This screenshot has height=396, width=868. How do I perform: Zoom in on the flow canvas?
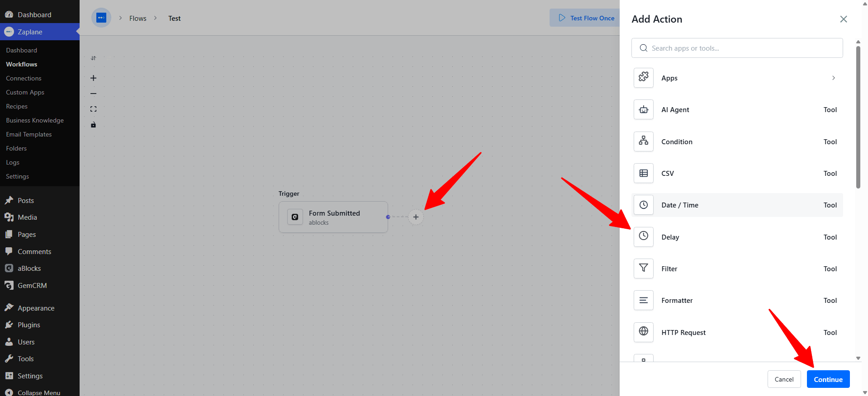93,78
